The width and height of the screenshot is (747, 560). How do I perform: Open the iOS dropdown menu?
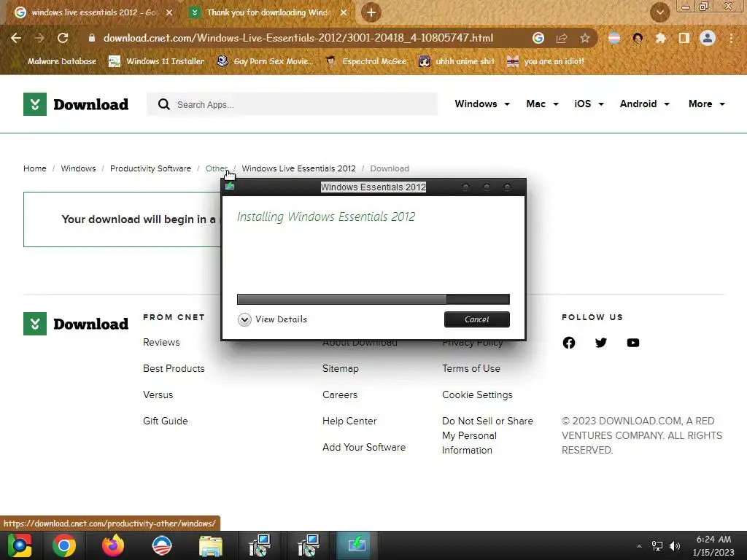(x=589, y=104)
